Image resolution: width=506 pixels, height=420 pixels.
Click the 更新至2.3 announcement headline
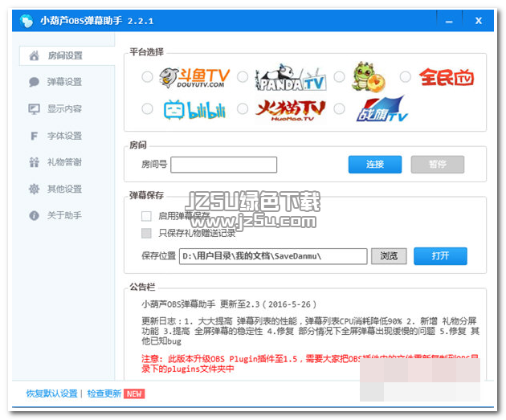pyautogui.click(x=229, y=304)
